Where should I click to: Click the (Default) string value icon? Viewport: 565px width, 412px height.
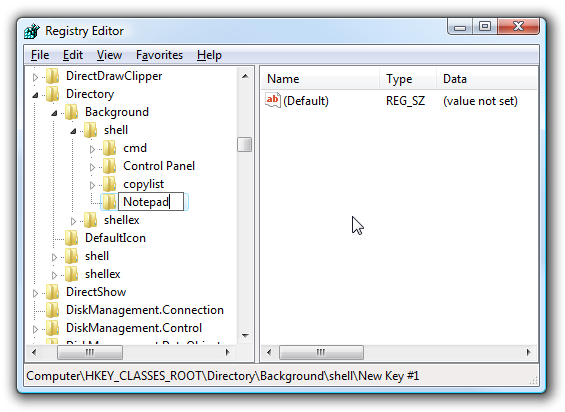pyautogui.click(x=272, y=100)
